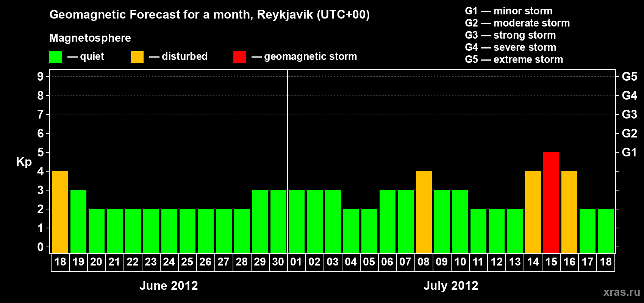Select the red Kp 5 bar for July 15
This screenshot has height=303, width=644.
click(551, 203)
